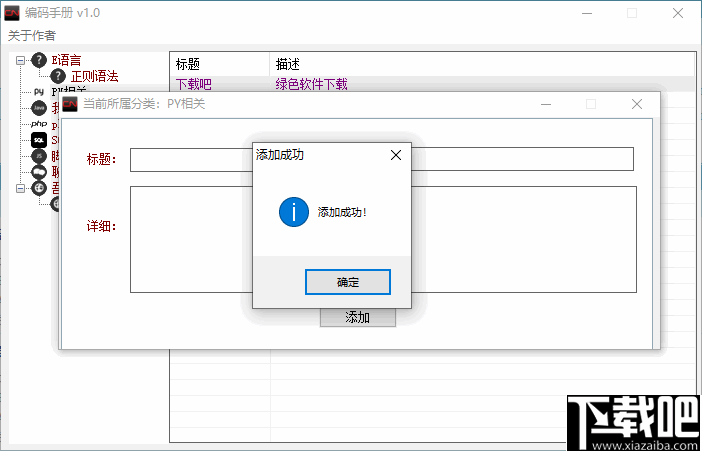Select the E语言 question-mark icon
The image size is (702, 451).
39,60
